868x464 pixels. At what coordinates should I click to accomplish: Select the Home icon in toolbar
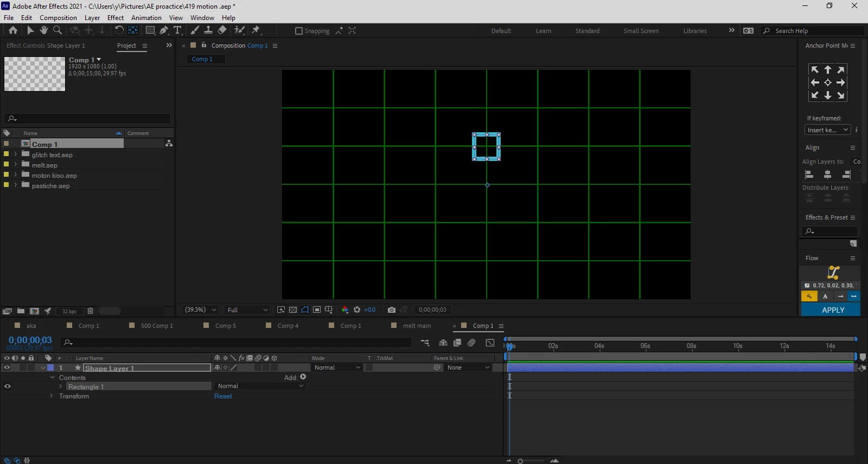pyautogui.click(x=13, y=30)
